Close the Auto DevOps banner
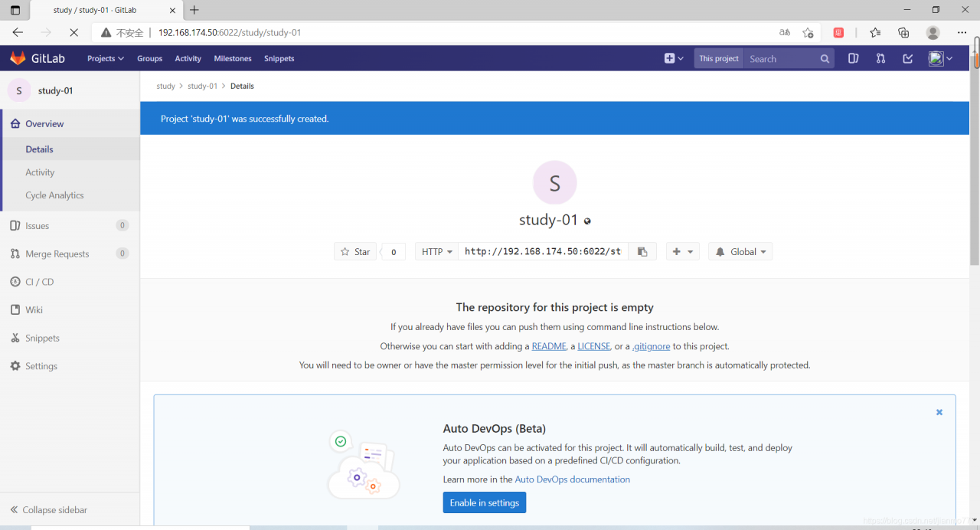 939,412
